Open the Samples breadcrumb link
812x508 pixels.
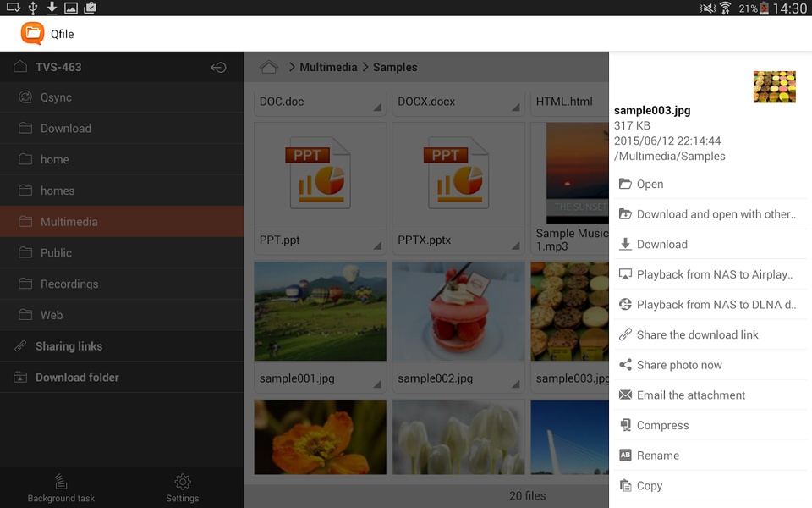point(395,68)
